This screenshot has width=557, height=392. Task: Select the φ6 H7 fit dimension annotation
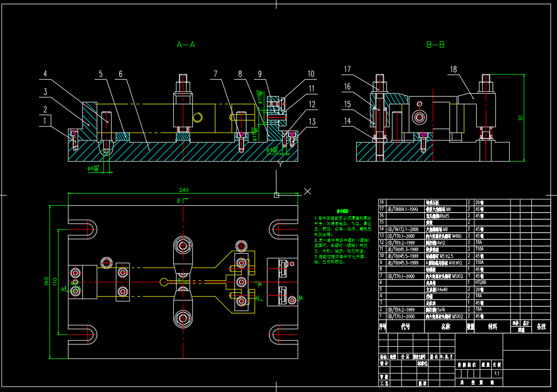[94, 168]
